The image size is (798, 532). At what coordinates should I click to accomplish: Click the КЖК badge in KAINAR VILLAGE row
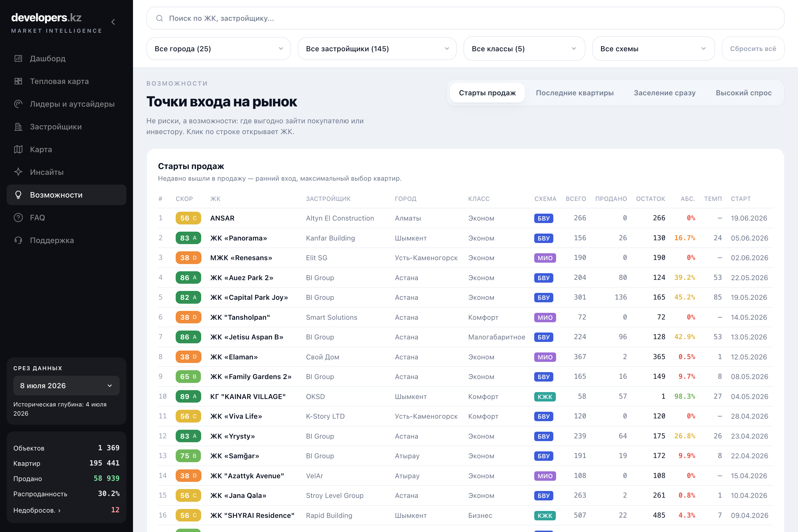(x=545, y=397)
